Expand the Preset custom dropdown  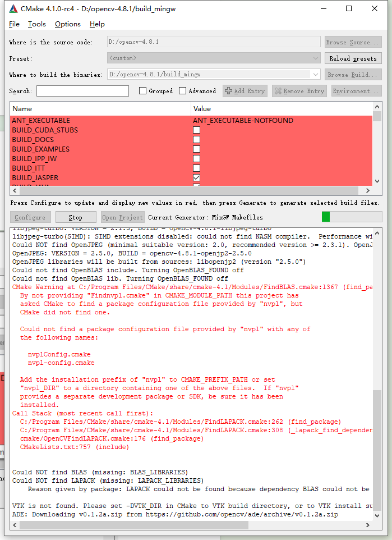[214, 58]
